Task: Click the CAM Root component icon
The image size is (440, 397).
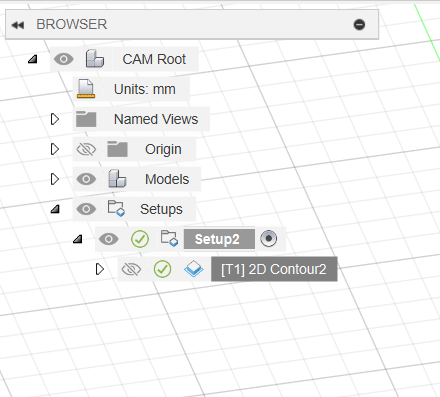Action: (95, 59)
